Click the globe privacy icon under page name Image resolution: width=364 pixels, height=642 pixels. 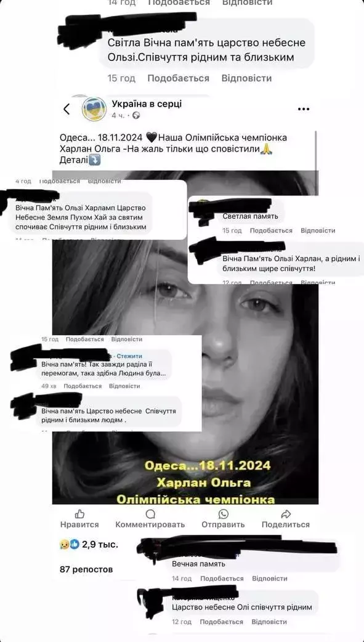136,115
